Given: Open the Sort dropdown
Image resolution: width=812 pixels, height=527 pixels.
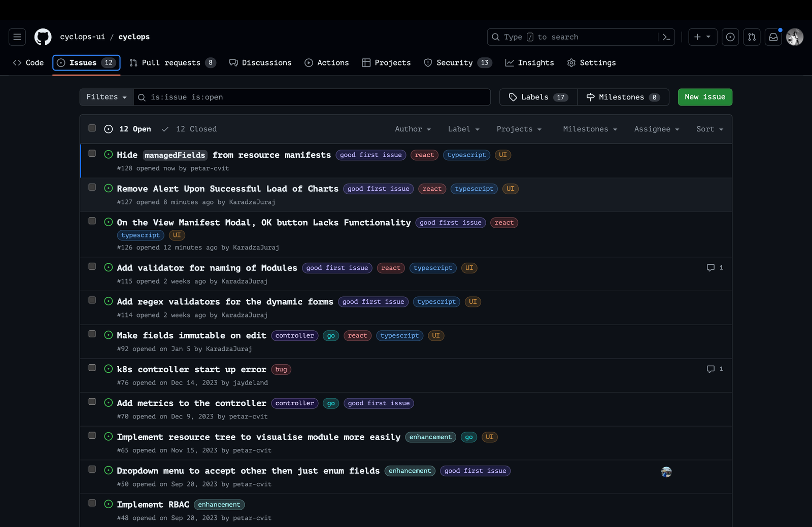Looking at the screenshot, I should [x=709, y=129].
